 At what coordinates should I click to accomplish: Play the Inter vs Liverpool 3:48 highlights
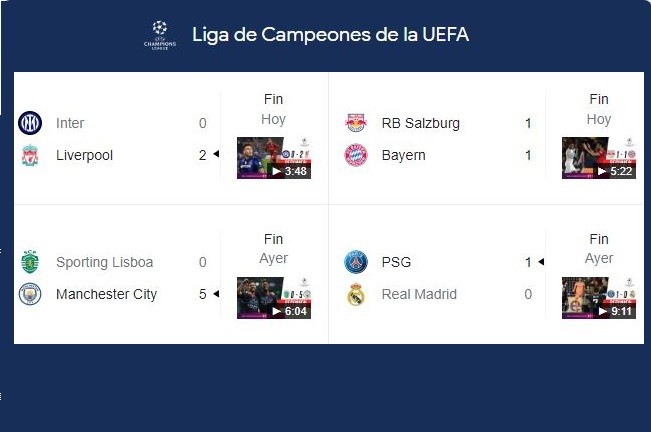pyautogui.click(x=274, y=158)
